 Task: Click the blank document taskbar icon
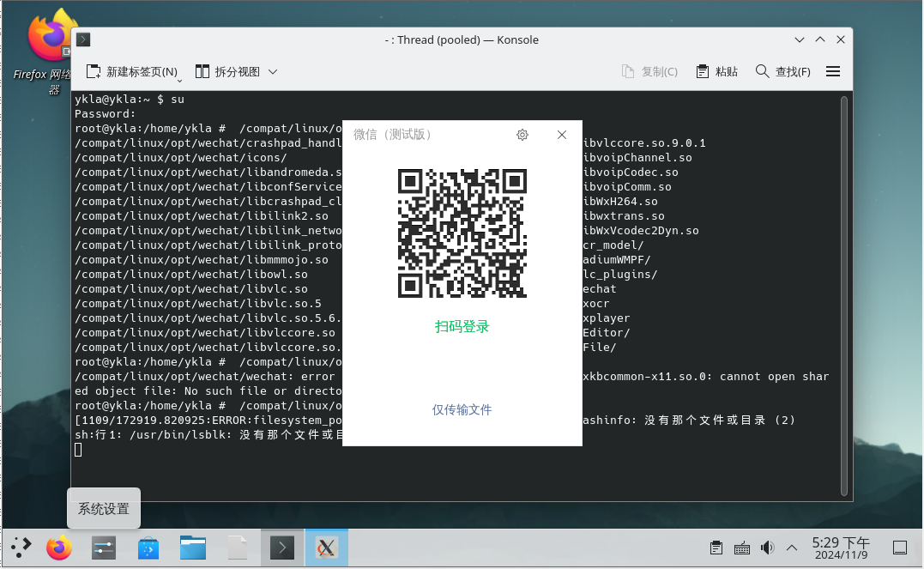(x=238, y=548)
